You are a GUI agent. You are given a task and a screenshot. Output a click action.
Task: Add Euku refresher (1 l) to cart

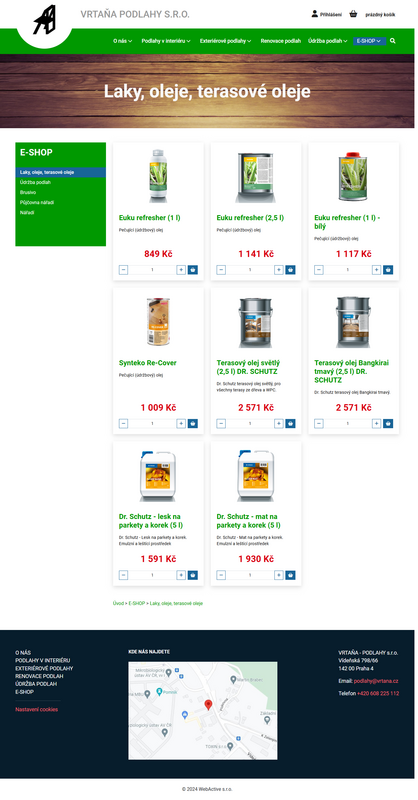(x=192, y=270)
